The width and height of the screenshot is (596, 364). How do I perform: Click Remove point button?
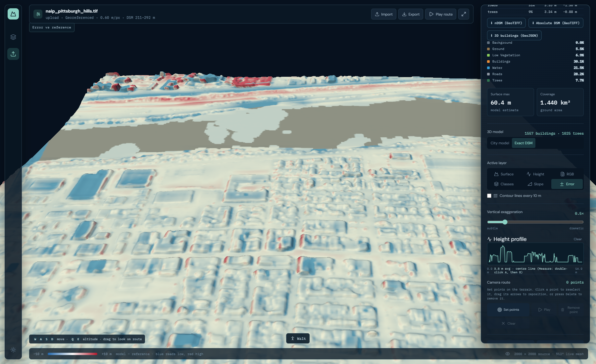point(570,310)
